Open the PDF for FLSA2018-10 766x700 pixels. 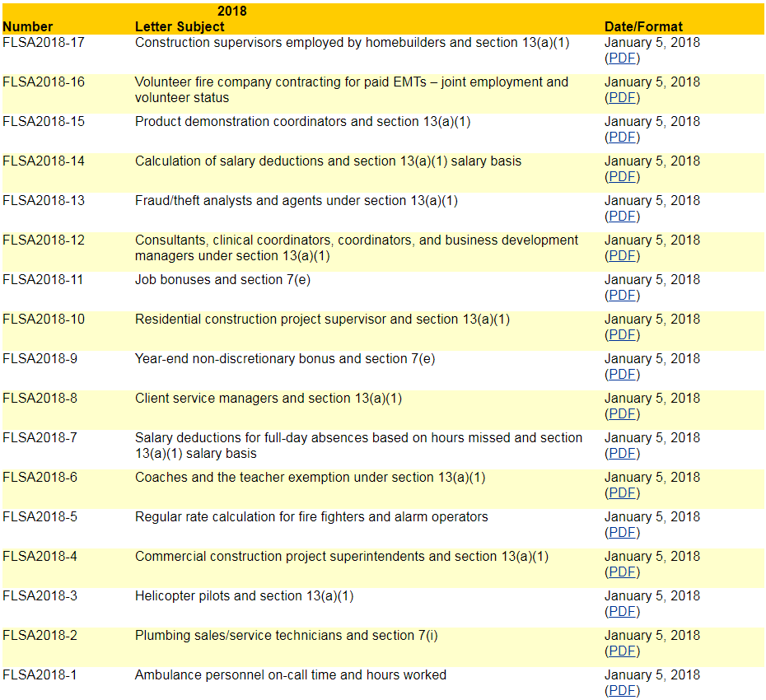point(622,335)
